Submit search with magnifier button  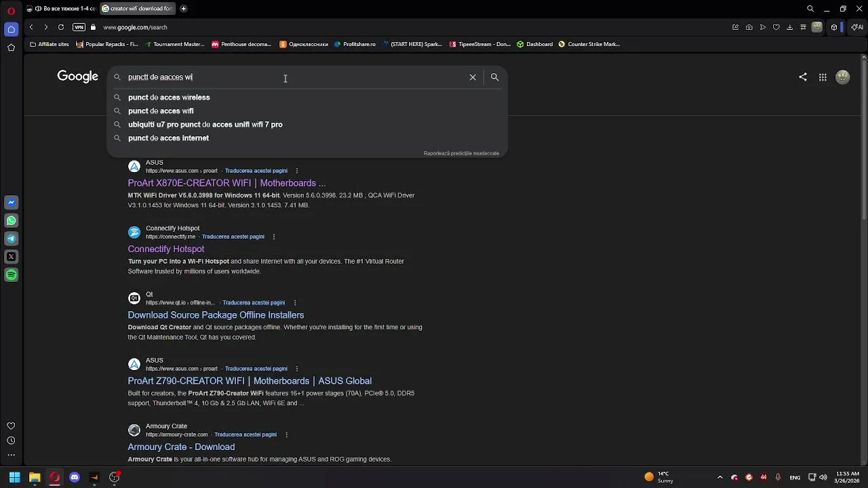[494, 77]
